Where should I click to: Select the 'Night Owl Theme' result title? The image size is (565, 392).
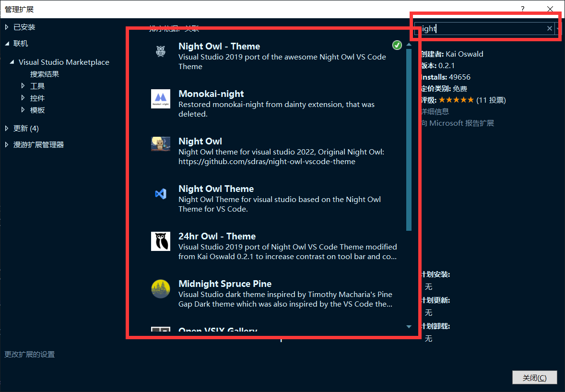(216, 189)
